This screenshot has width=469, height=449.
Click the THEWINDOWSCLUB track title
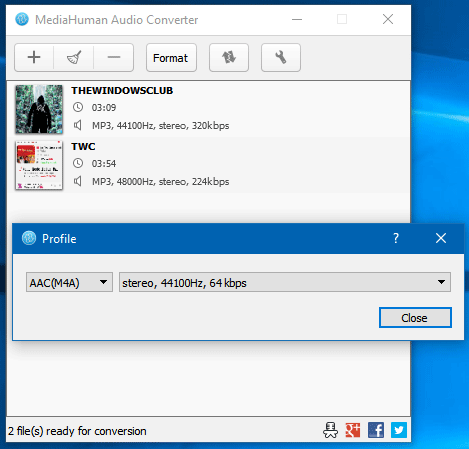122,91
